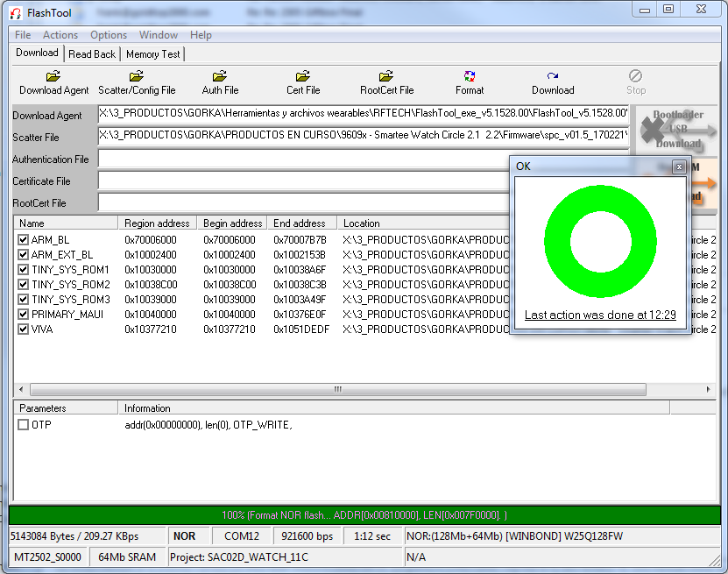This screenshot has width=728, height=574.
Task: Switch to the Read Back tab
Action: [x=92, y=54]
